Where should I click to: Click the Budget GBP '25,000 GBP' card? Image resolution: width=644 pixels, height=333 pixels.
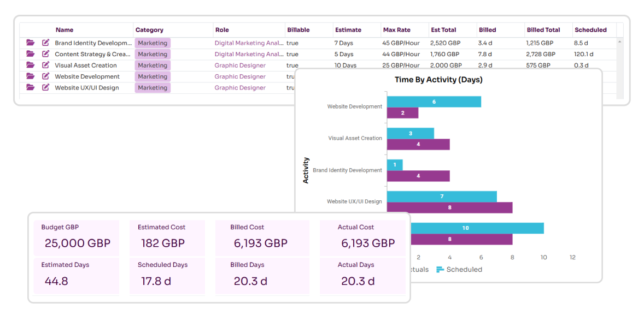(x=77, y=238)
